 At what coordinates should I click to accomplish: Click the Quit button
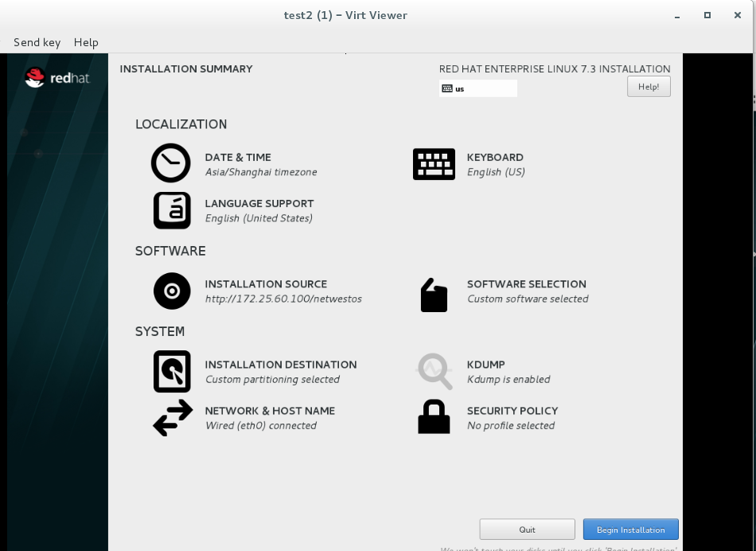pyautogui.click(x=527, y=530)
